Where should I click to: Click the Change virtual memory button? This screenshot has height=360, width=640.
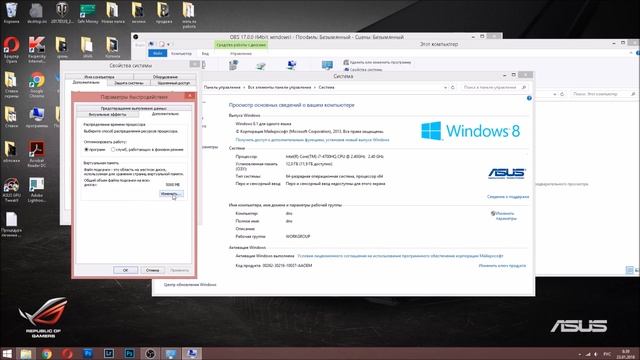point(171,194)
